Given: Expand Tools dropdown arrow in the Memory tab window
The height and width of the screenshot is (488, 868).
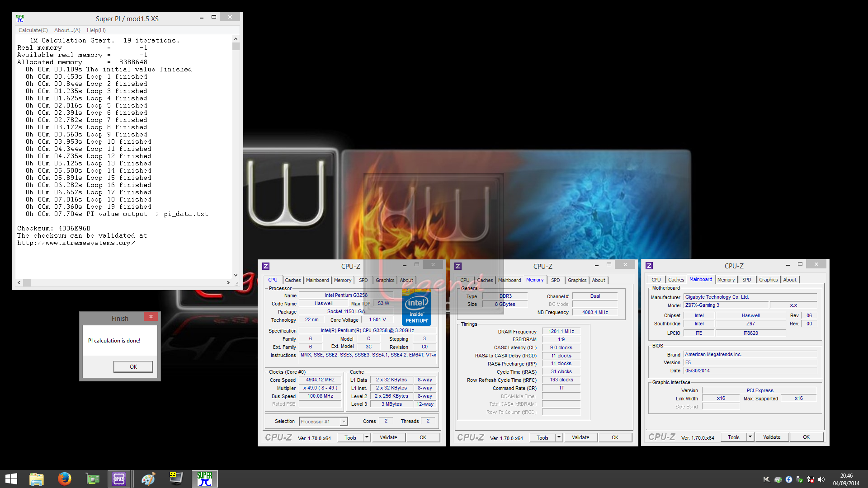Looking at the screenshot, I should coord(559,437).
